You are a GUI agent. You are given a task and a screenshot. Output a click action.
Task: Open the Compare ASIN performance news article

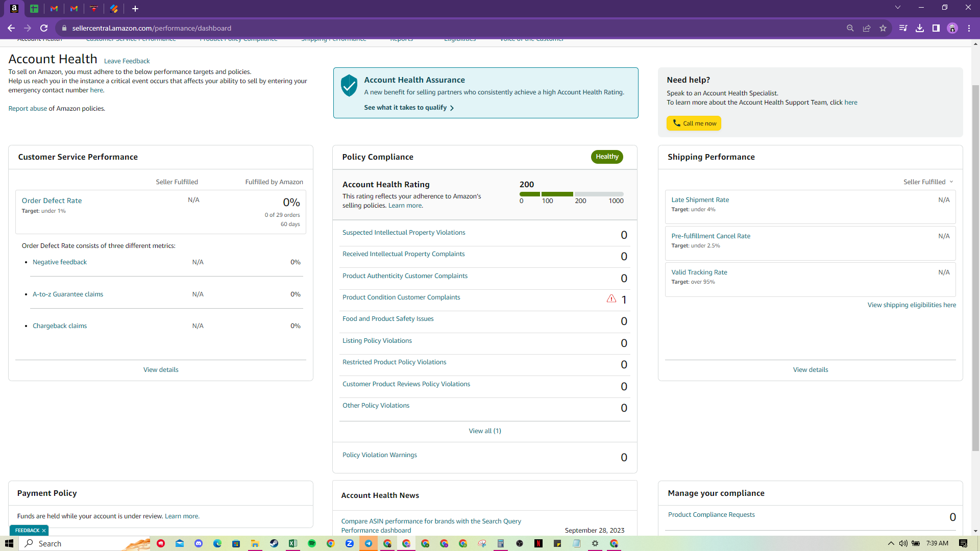[431, 526]
